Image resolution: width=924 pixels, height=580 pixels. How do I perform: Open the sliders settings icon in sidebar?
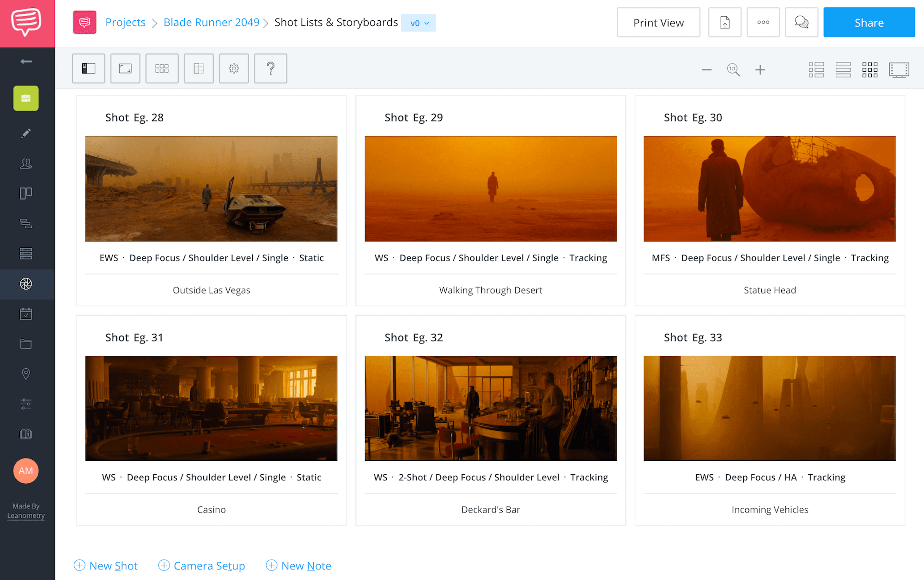[26, 404]
